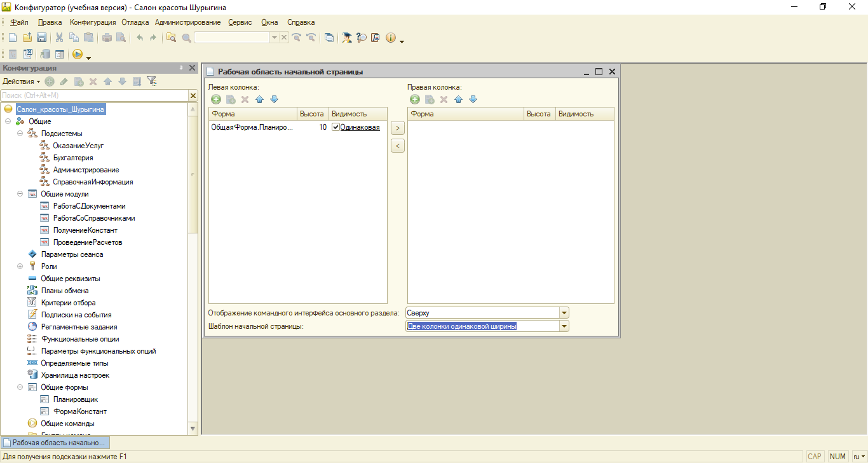The image size is (868, 463).
Task: Click the window list icon
Action: [x=329, y=38]
